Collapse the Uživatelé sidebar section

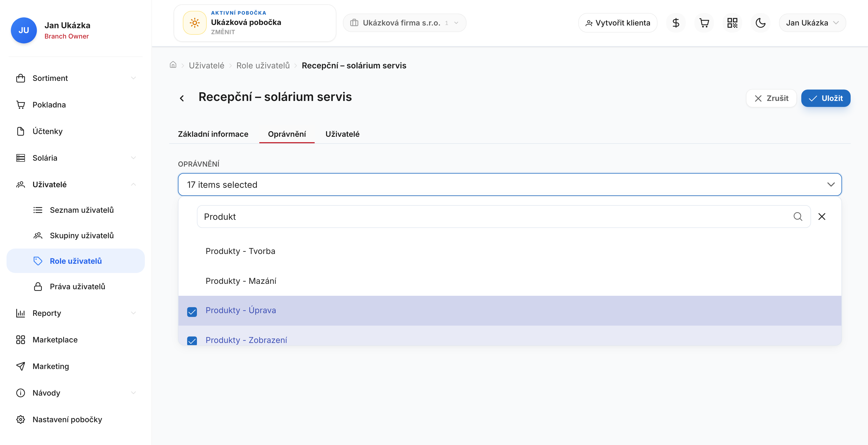pyautogui.click(x=76, y=185)
